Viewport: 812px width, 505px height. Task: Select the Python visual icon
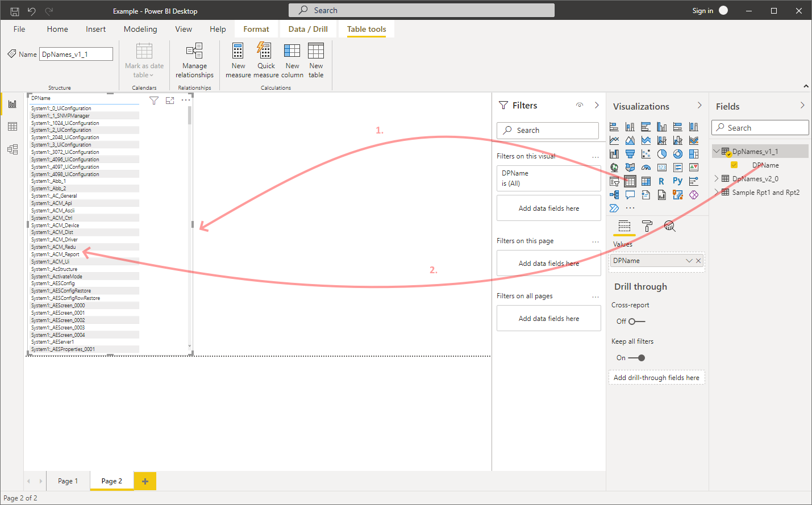(677, 181)
